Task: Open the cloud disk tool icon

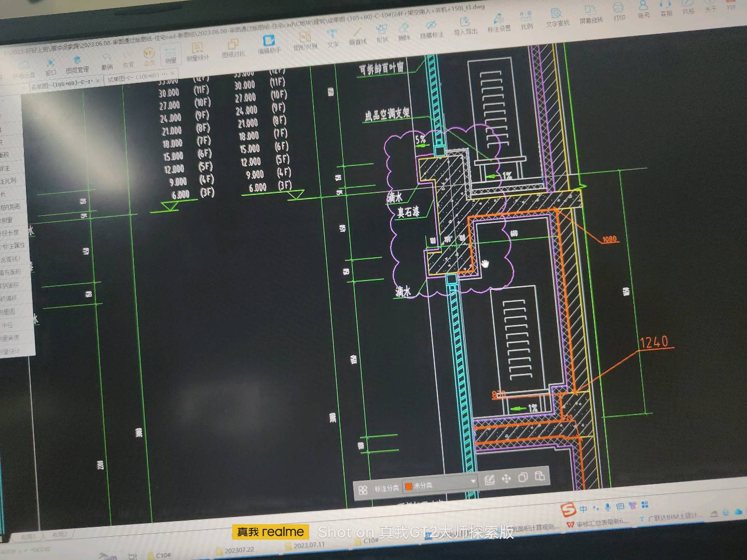Action: coord(23,69)
